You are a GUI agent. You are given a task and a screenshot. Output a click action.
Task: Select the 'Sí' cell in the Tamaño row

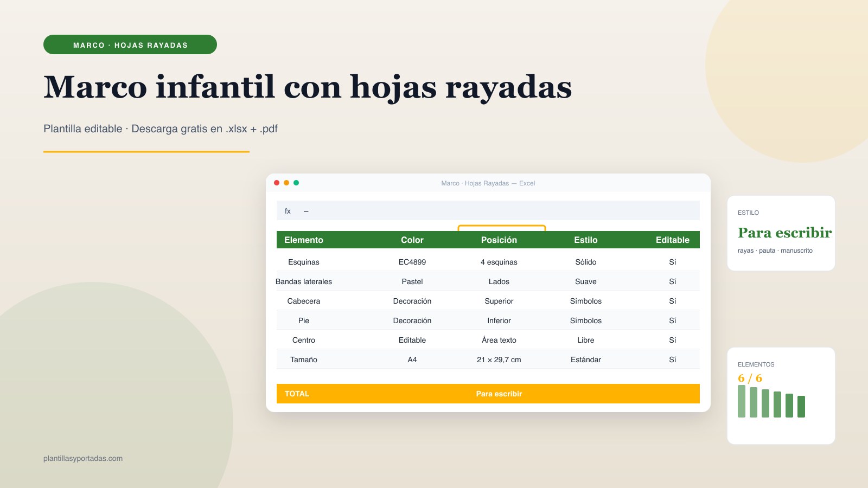click(x=673, y=359)
